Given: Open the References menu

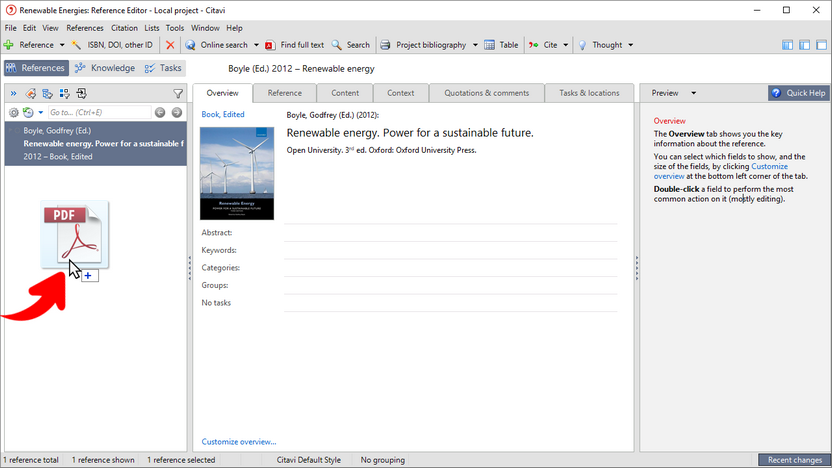Looking at the screenshot, I should [x=85, y=28].
